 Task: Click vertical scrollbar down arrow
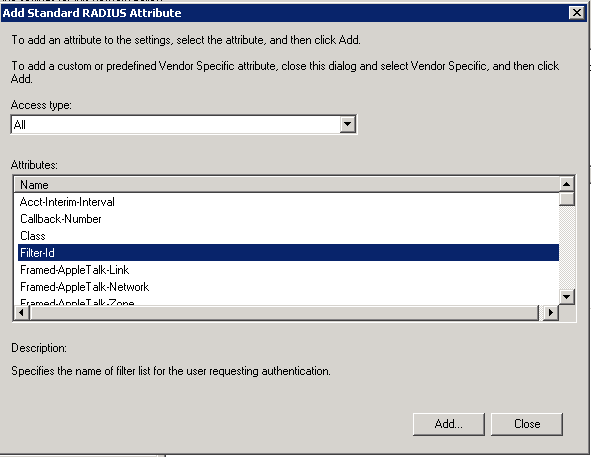[x=567, y=297]
